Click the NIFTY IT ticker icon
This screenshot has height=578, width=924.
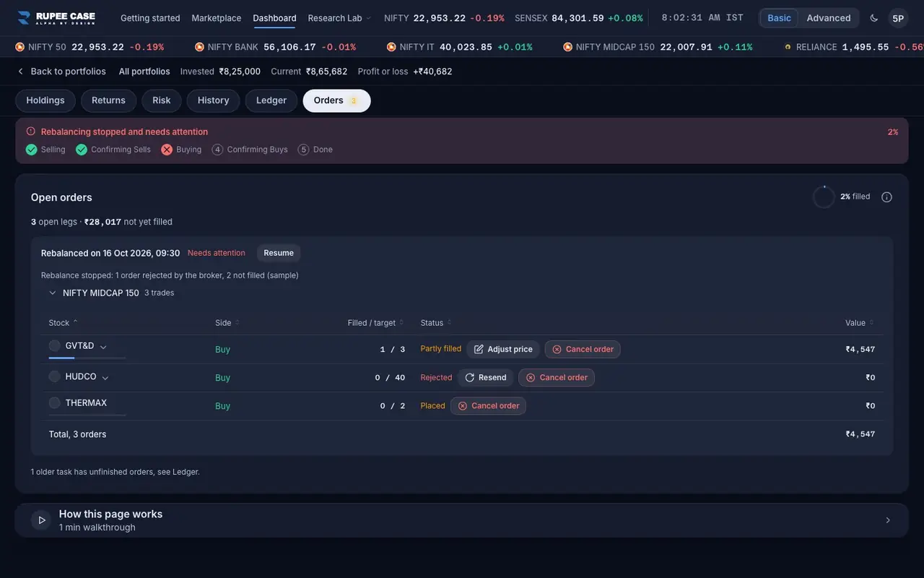pos(391,47)
